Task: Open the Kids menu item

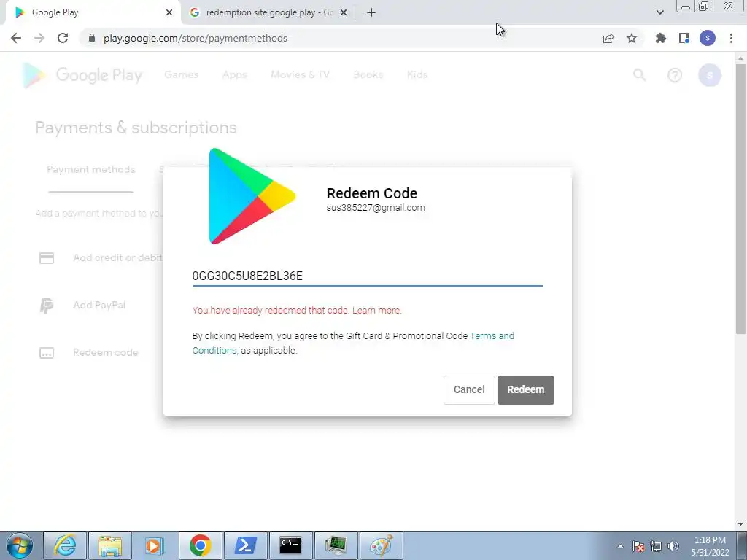Action: [x=417, y=74]
